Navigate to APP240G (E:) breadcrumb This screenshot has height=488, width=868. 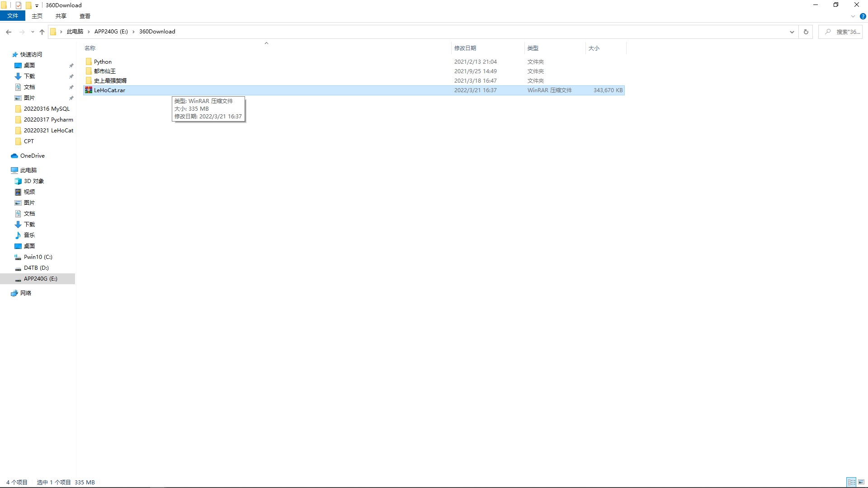(111, 32)
